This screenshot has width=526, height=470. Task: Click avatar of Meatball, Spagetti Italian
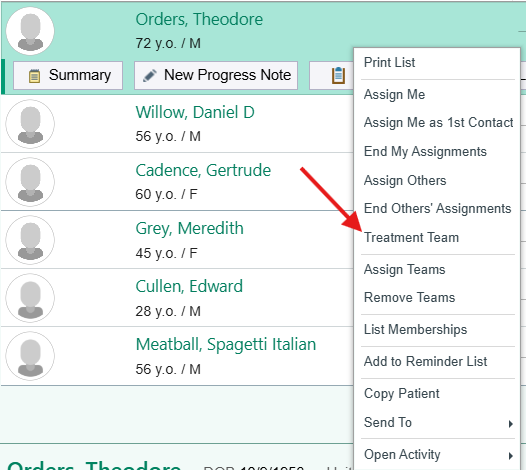(30, 356)
